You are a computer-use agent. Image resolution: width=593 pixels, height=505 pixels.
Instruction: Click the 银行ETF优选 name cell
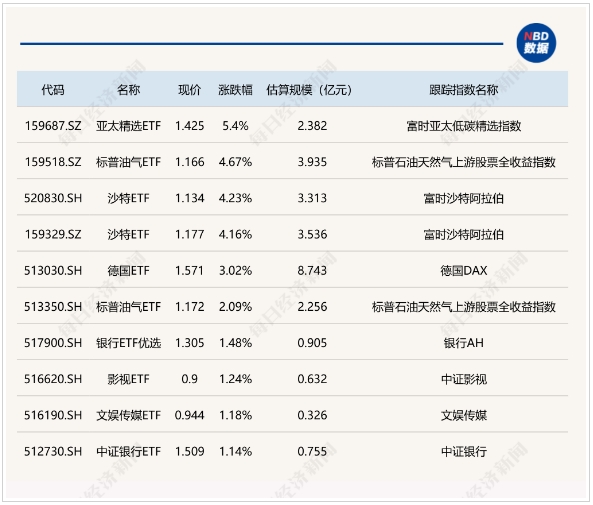coord(129,343)
